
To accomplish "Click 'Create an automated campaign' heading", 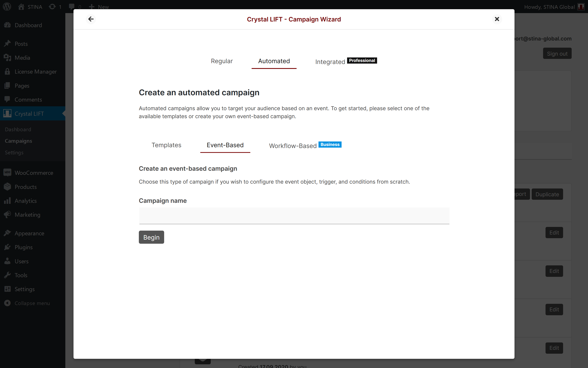I will coord(199,92).
